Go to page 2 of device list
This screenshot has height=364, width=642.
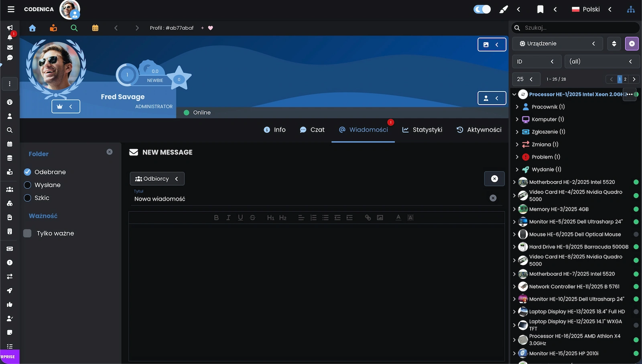625,79
